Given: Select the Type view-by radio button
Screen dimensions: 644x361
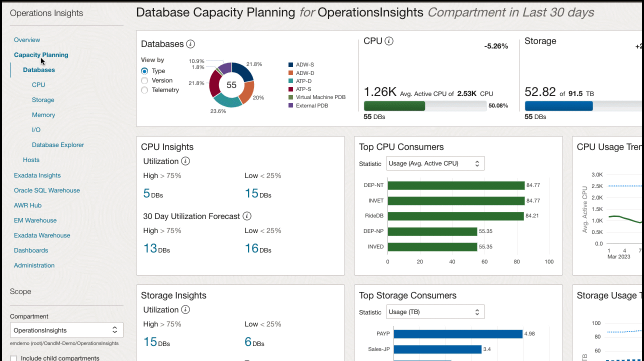Looking at the screenshot, I should coord(144,71).
